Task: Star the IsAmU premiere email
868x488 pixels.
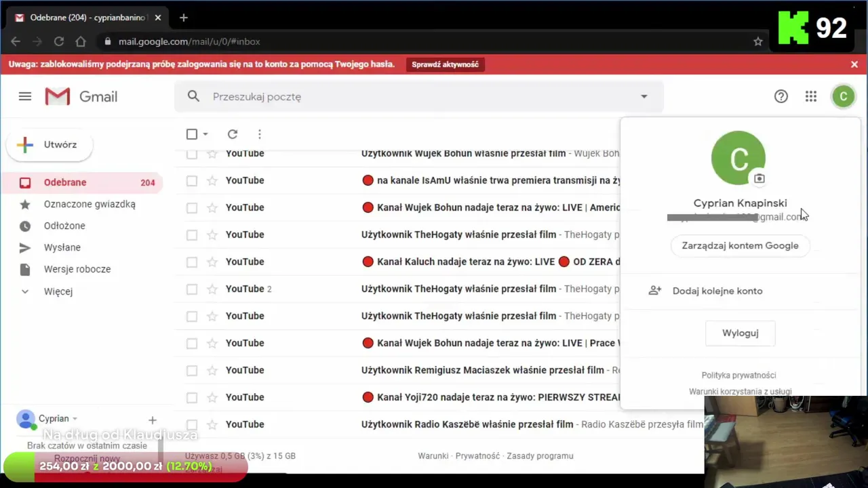Action: (x=212, y=180)
